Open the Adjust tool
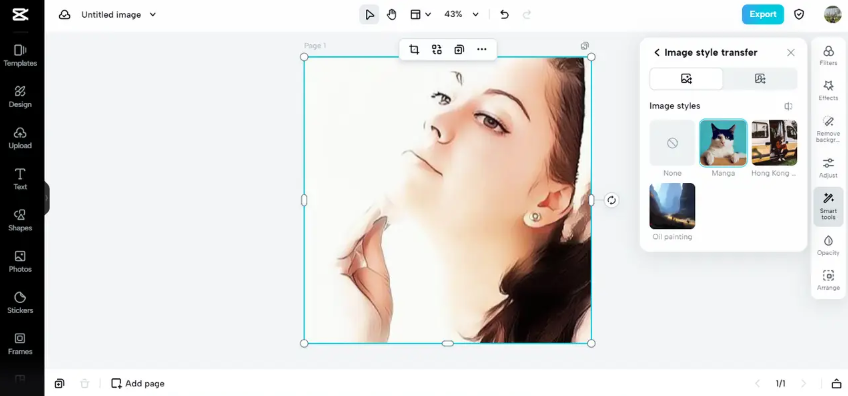The image size is (848, 396). click(x=828, y=168)
